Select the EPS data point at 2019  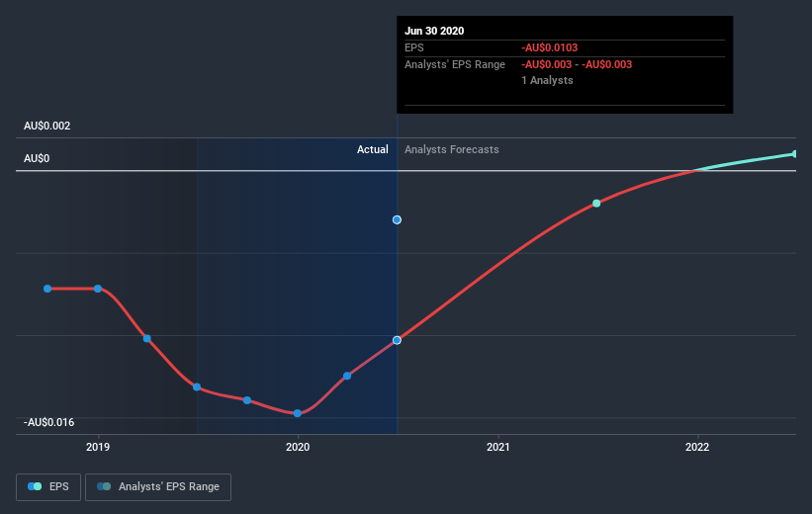click(98, 289)
